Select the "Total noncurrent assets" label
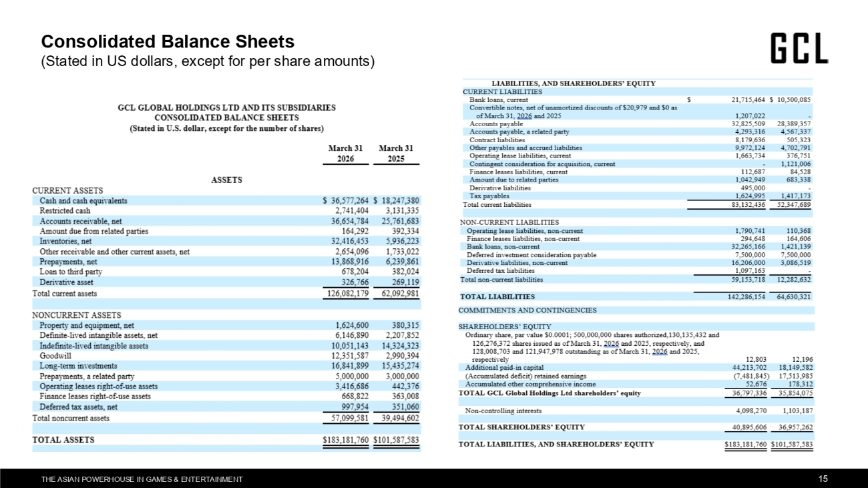Image resolution: width=868 pixels, height=488 pixels. point(71,418)
